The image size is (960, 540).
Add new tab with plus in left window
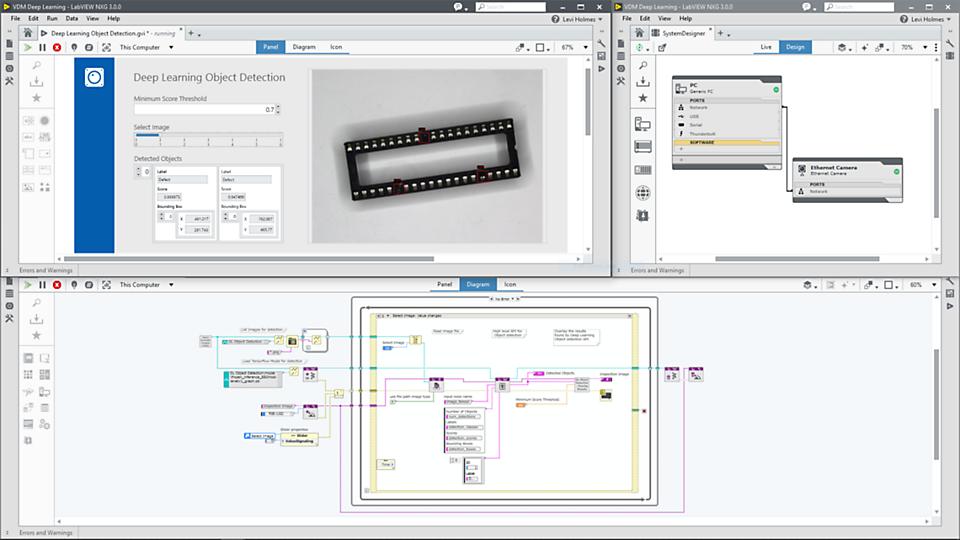click(191, 33)
